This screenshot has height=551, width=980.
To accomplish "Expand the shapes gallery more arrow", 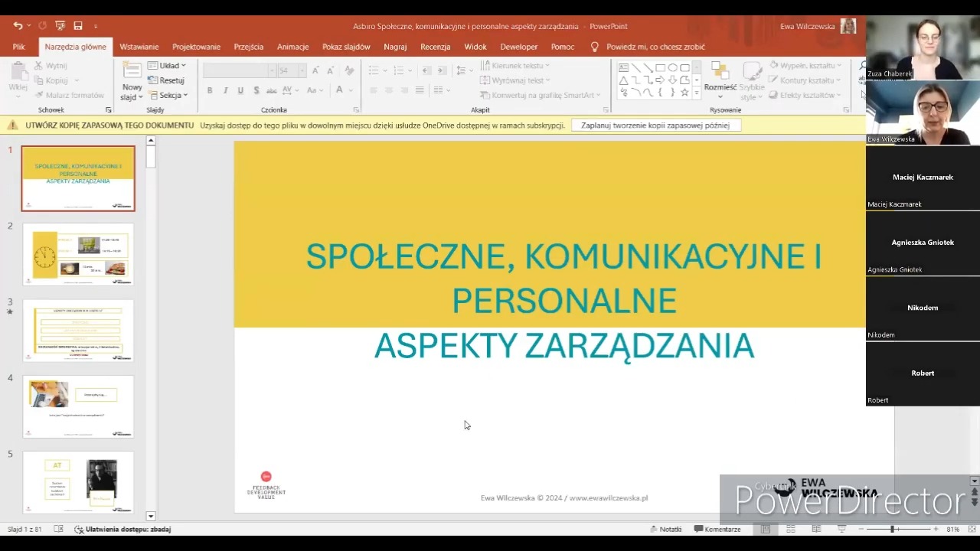I will (x=696, y=92).
